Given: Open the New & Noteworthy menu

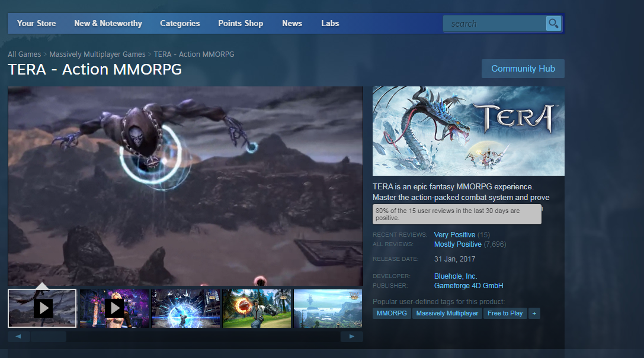Looking at the screenshot, I should pyautogui.click(x=108, y=24).
